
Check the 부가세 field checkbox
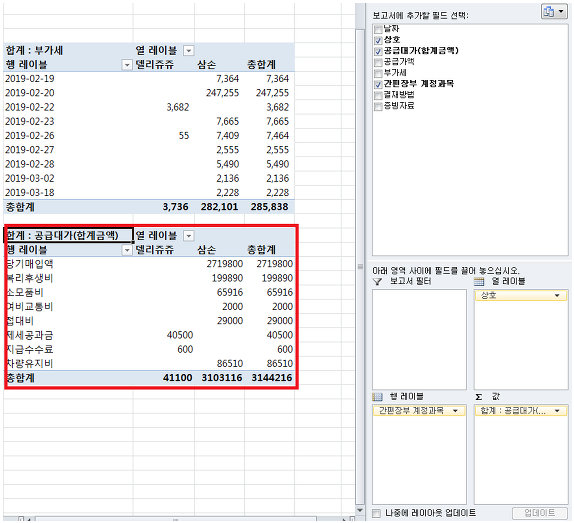tap(378, 73)
